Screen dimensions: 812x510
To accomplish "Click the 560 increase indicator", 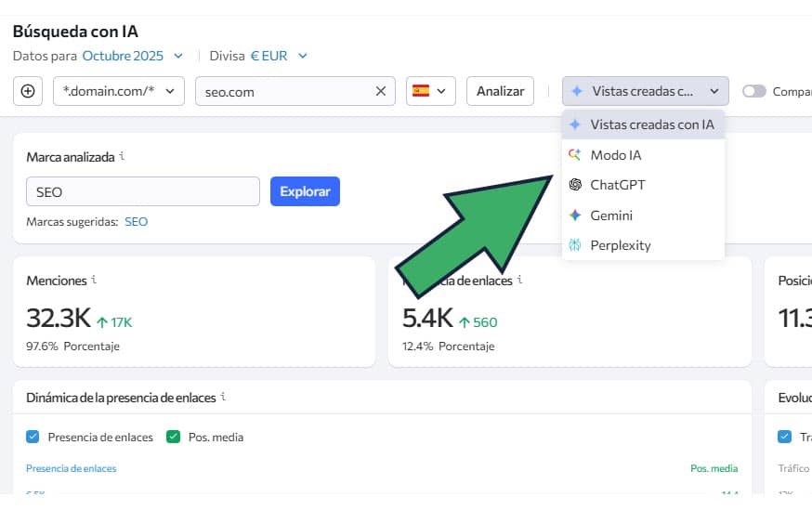I will pos(478,322).
